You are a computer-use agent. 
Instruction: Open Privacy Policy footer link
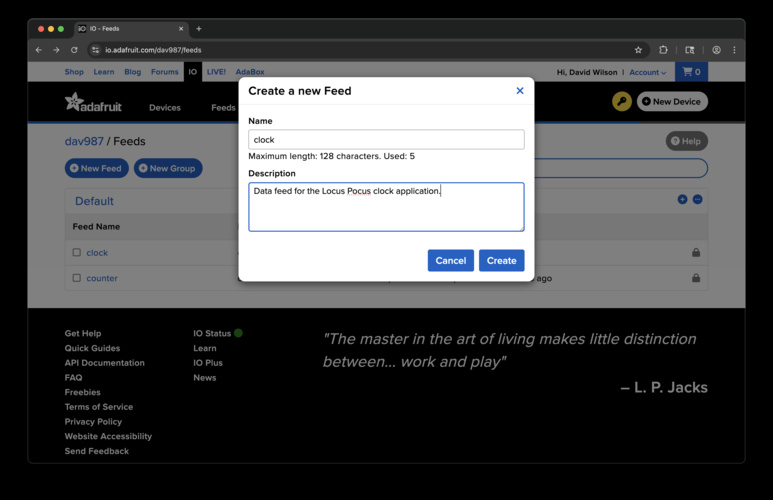93,422
